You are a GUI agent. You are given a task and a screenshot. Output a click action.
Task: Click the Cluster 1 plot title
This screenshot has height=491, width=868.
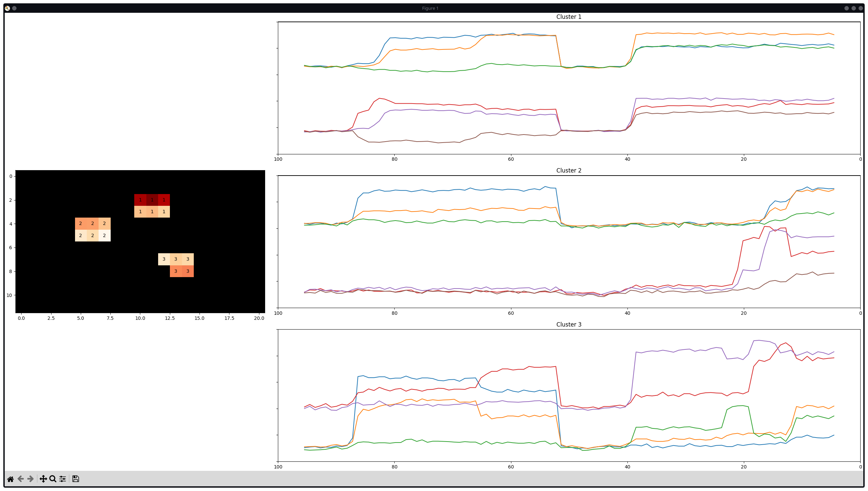coord(569,17)
